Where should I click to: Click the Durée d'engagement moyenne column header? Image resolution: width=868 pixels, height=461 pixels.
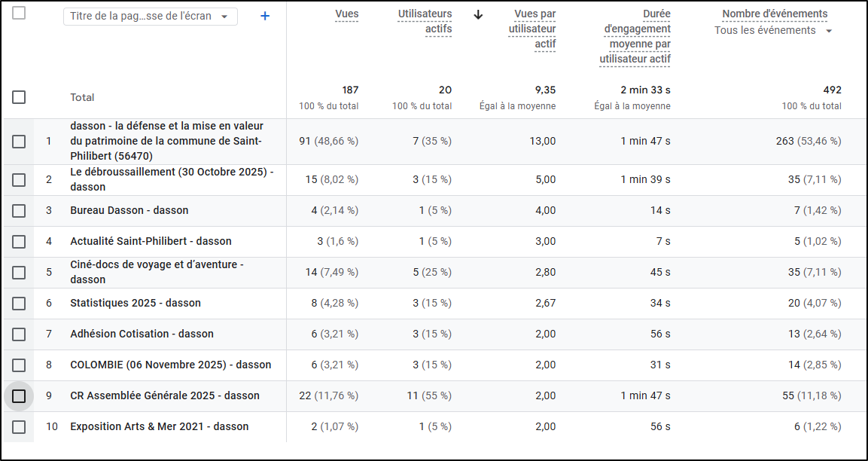tap(635, 36)
